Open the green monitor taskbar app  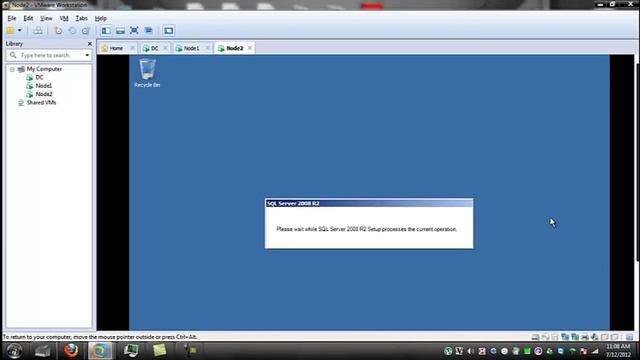click(x=131, y=351)
